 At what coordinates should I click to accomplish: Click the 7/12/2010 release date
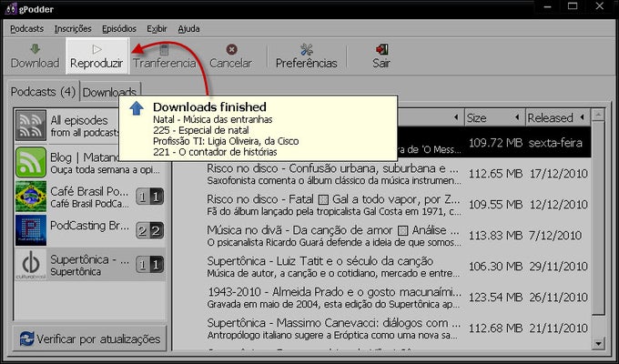[555, 236]
